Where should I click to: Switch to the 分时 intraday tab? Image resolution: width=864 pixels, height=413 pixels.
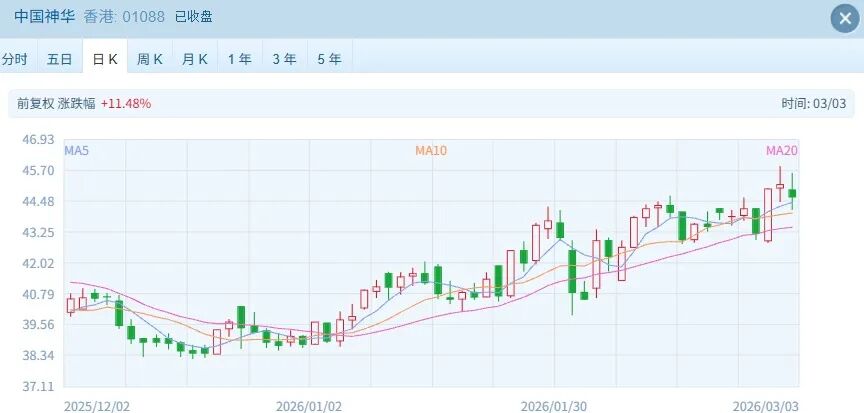pyautogui.click(x=15, y=59)
